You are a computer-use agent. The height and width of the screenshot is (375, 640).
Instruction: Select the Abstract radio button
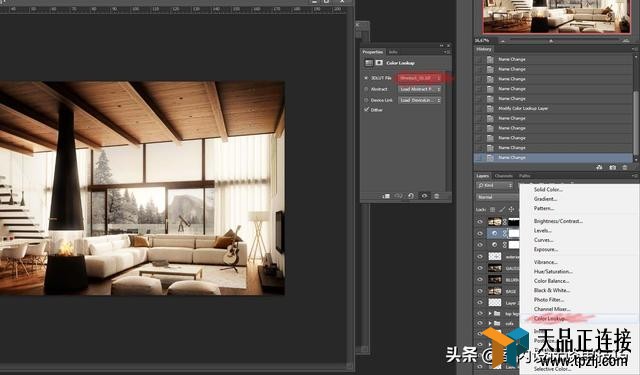click(x=366, y=89)
